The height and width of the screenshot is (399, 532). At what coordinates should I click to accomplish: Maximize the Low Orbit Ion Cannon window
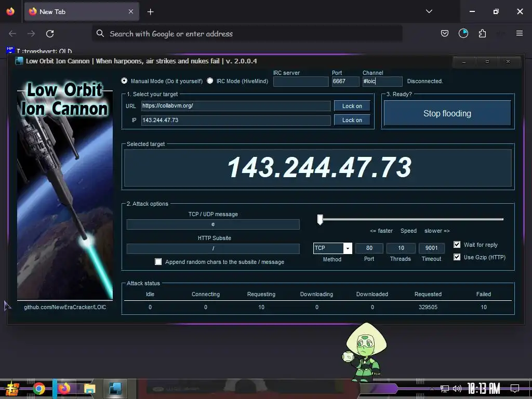(x=487, y=62)
